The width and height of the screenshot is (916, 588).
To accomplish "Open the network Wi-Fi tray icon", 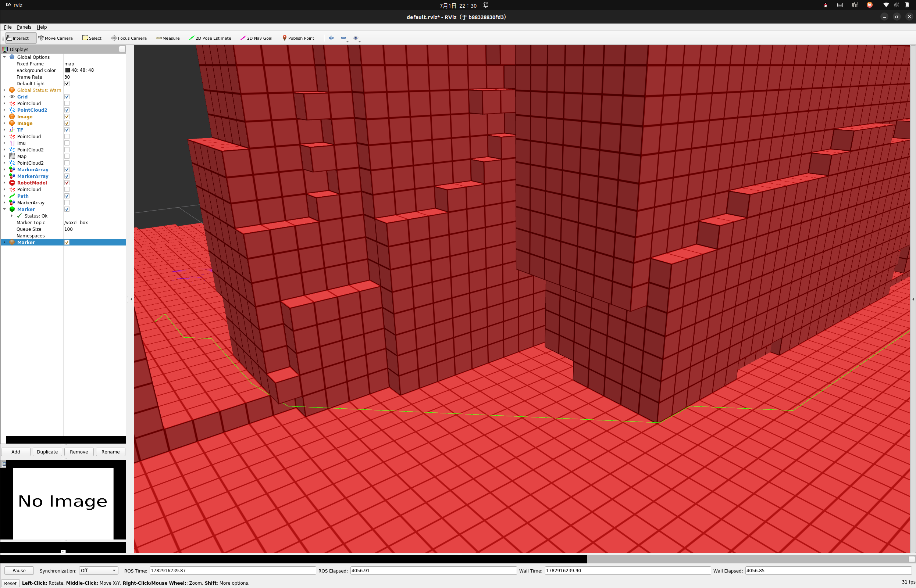I will coord(886,5).
